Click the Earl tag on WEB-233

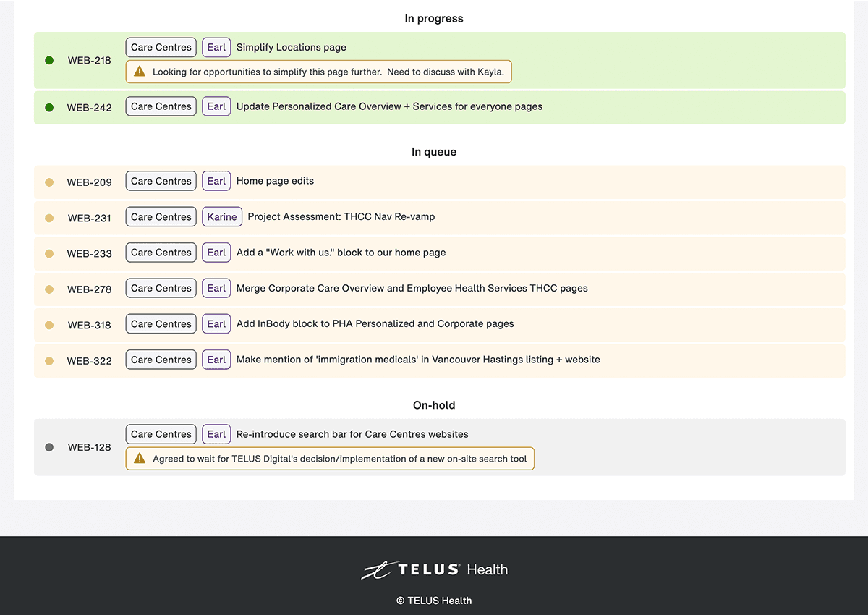[x=216, y=253]
